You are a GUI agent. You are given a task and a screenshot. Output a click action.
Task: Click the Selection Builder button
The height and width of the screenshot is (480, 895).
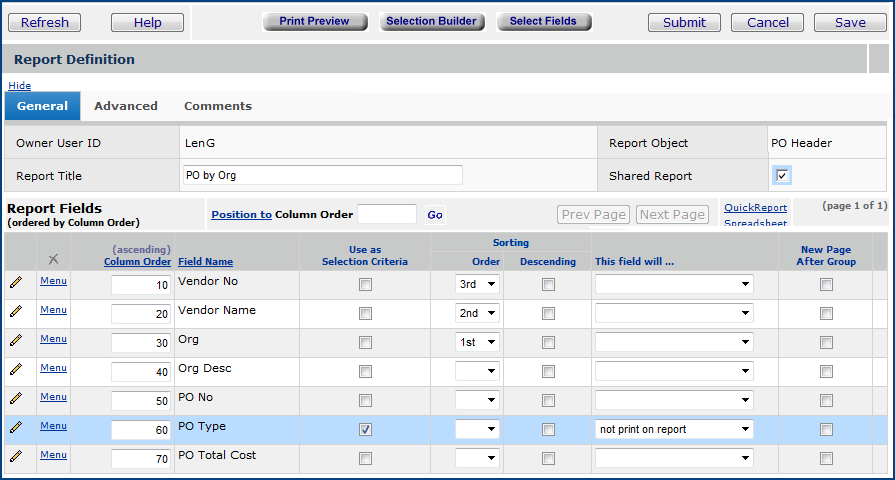click(x=431, y=21)
